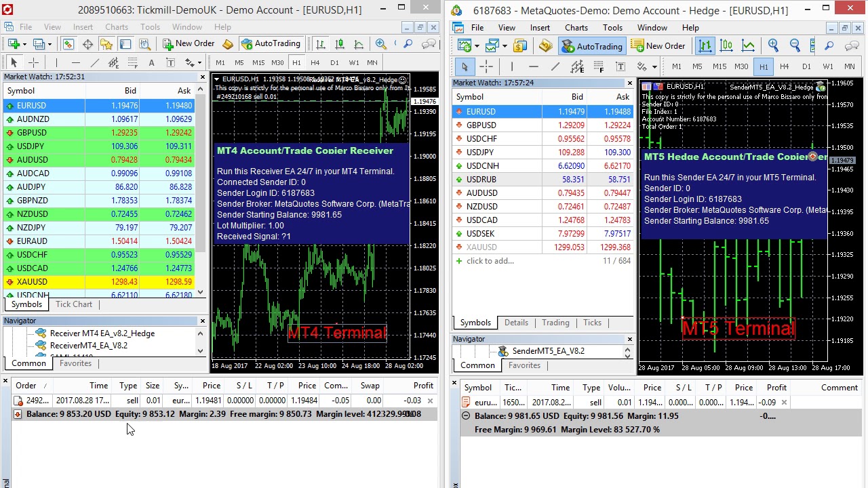
Task: Toggle Navigator icon in MT4 toolbar
Action: coord(106,43)
